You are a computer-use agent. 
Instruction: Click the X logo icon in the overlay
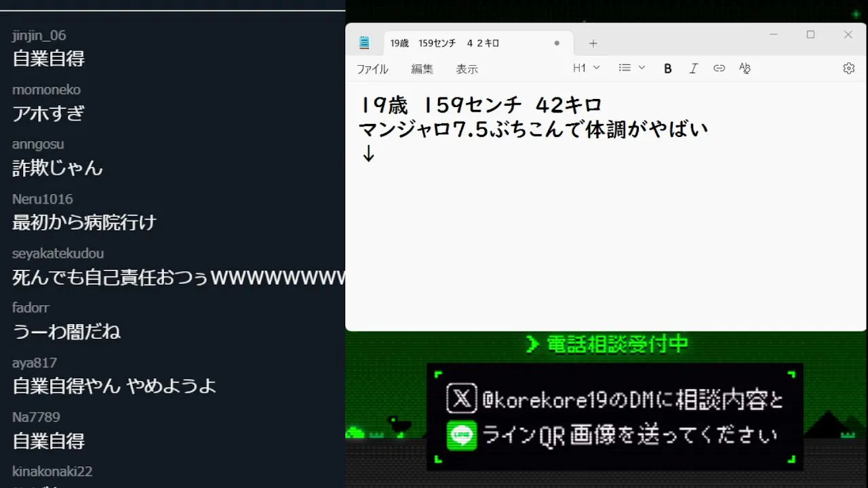(x=462, y=399)
